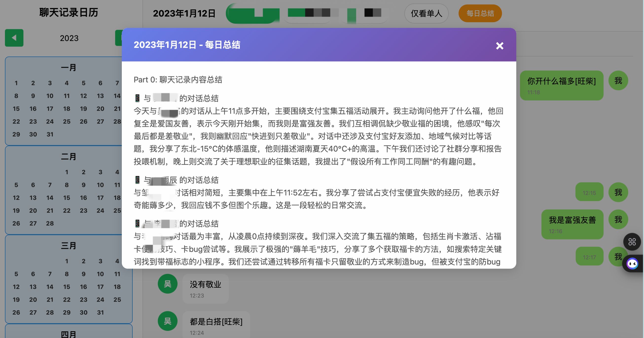Open the robot assistant floating icon

coord(632,264)
